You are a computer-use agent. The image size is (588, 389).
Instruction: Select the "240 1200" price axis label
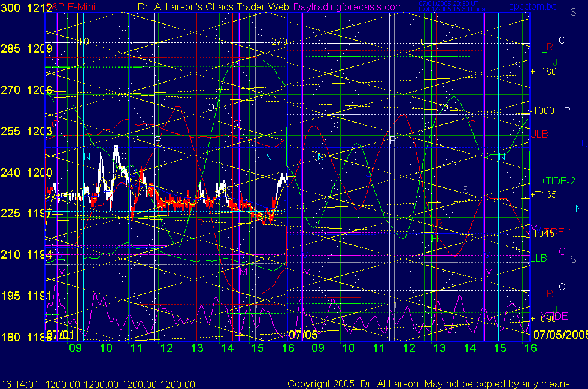(x=26, y=172)
